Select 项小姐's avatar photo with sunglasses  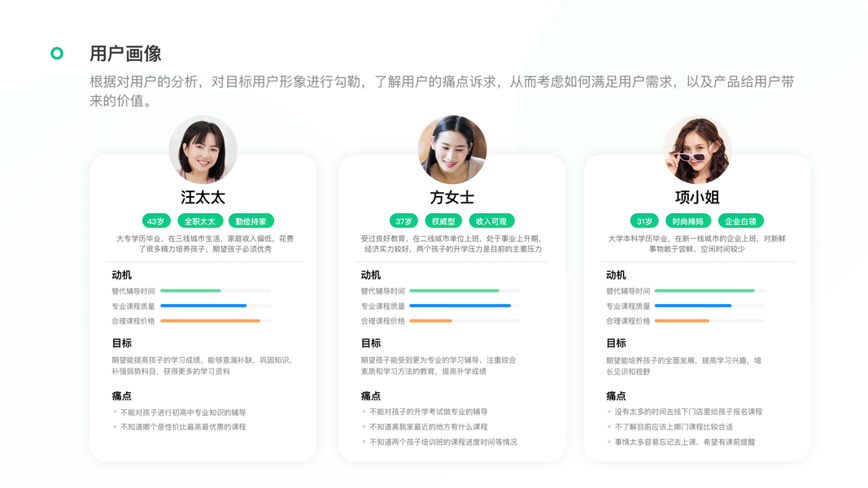(697, 150)
